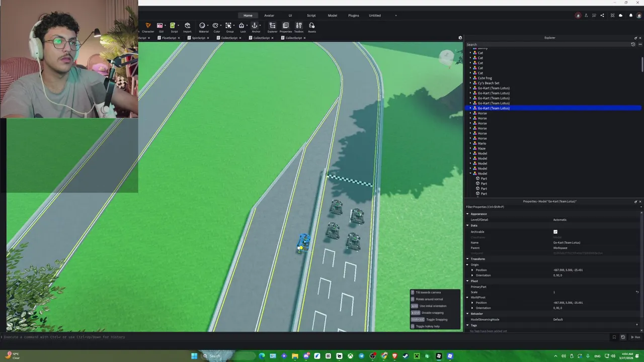Click the share icon in top bar

[602, 15]
